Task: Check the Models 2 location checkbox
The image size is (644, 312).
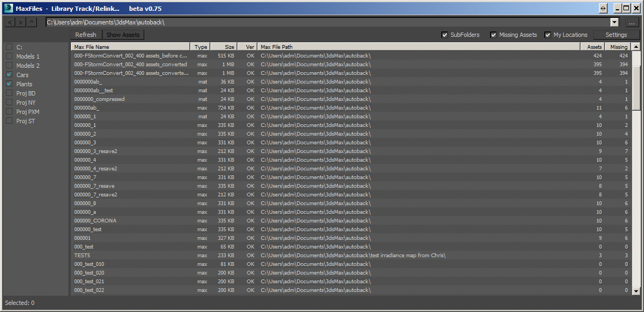Action: [9, 65]
